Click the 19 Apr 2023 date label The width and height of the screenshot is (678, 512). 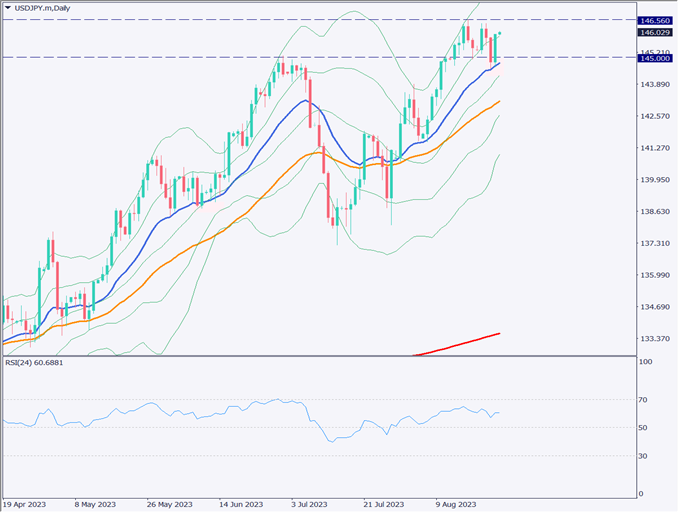pyautogui.click(x=24, y=504)
